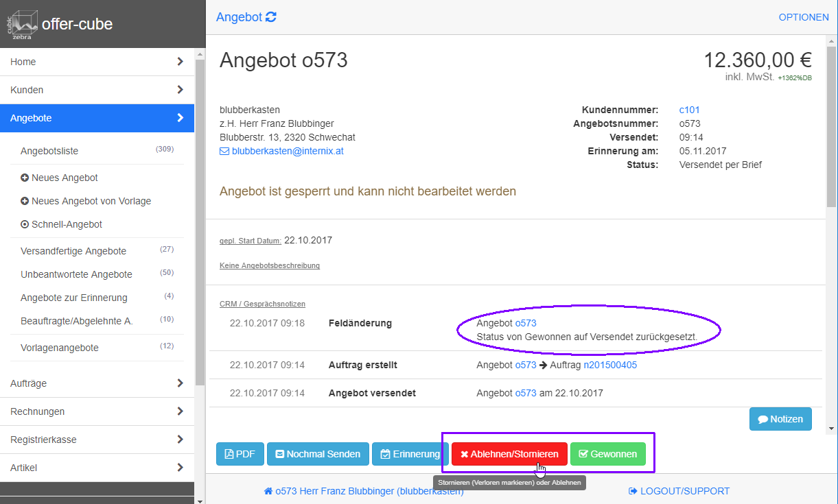Expand the Rechnungen menu chevron

click(180, 411)
